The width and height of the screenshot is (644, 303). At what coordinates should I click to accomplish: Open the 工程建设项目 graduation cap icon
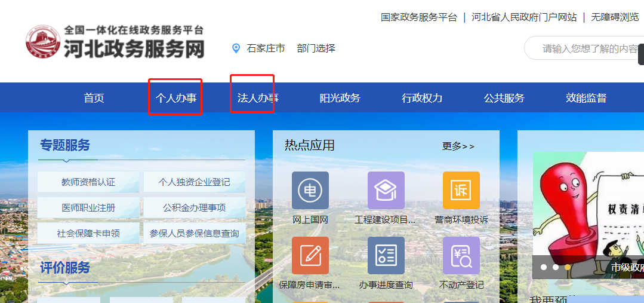386,190
